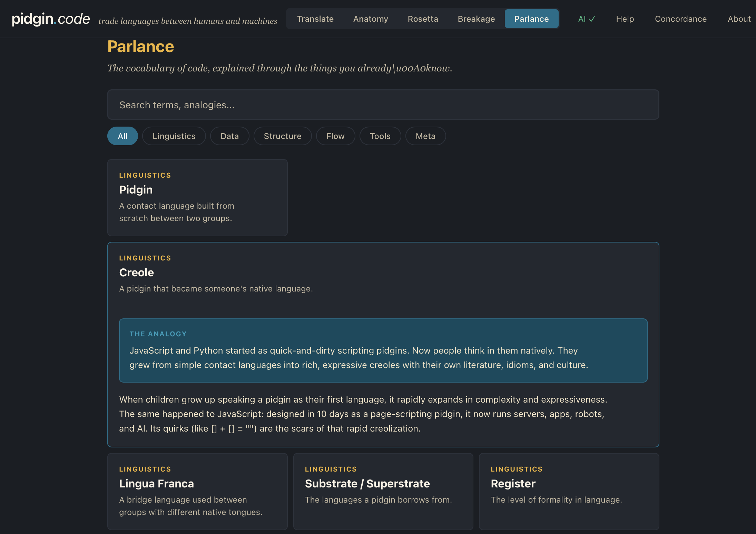Screen dimensions: 756x534
Task: Select the Lingua Franca card
Action: pos(197,491)
